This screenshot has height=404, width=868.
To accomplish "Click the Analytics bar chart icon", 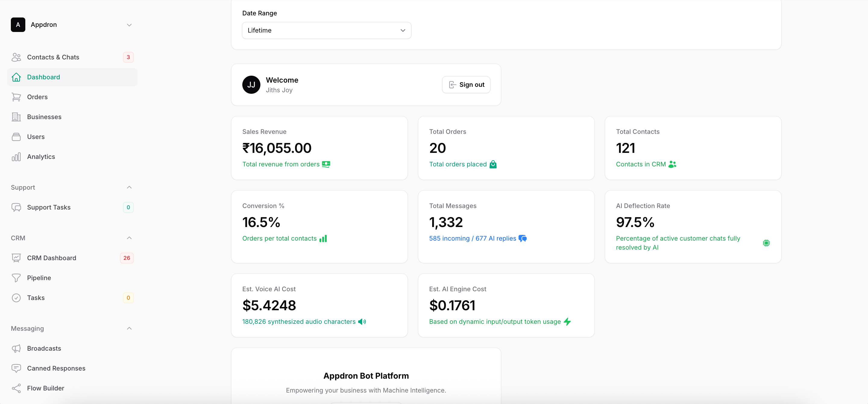I will pyautogui.click(x=16, y=157).
